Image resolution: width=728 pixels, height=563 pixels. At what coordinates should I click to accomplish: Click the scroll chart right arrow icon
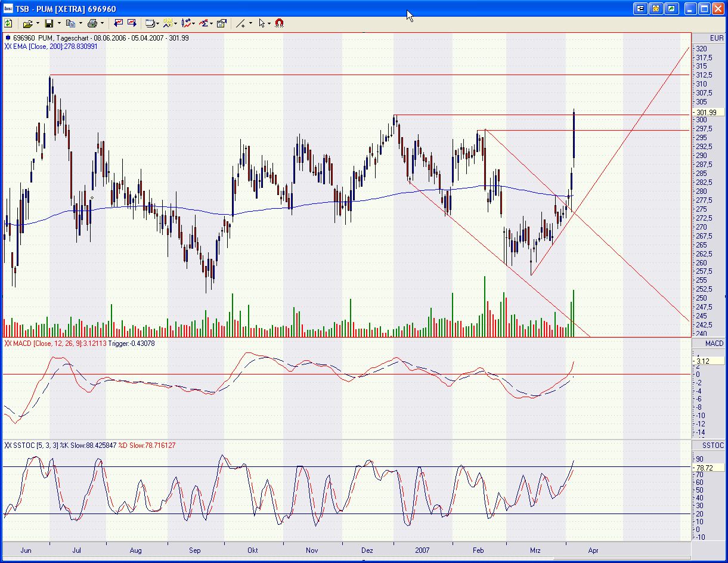[132, 23]
